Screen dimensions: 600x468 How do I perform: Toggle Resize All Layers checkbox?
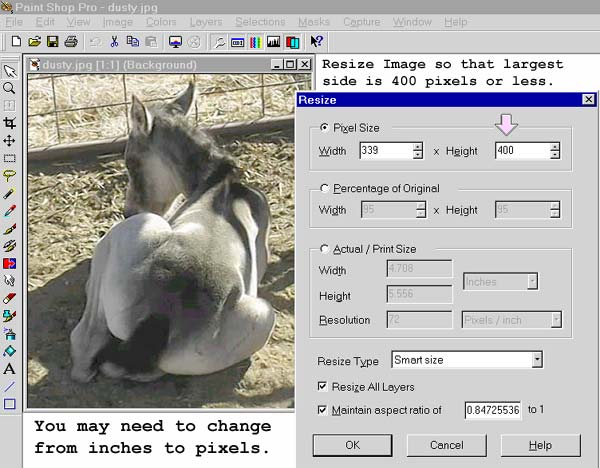323,386
